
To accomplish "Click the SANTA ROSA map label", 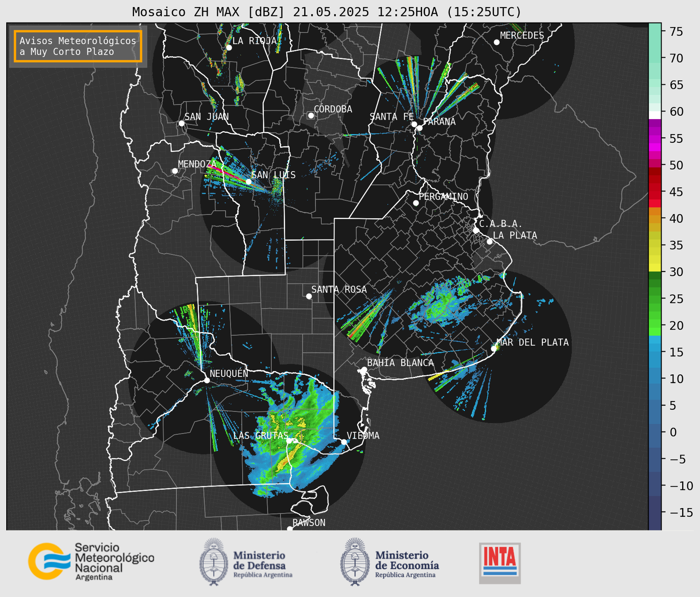I will pos(339,289).
